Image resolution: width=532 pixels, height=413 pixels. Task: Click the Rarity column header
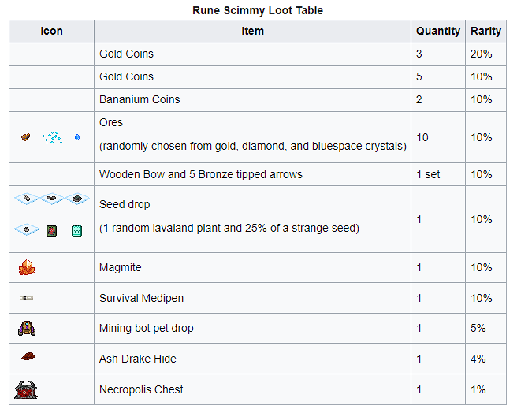[x=485, y=32]
